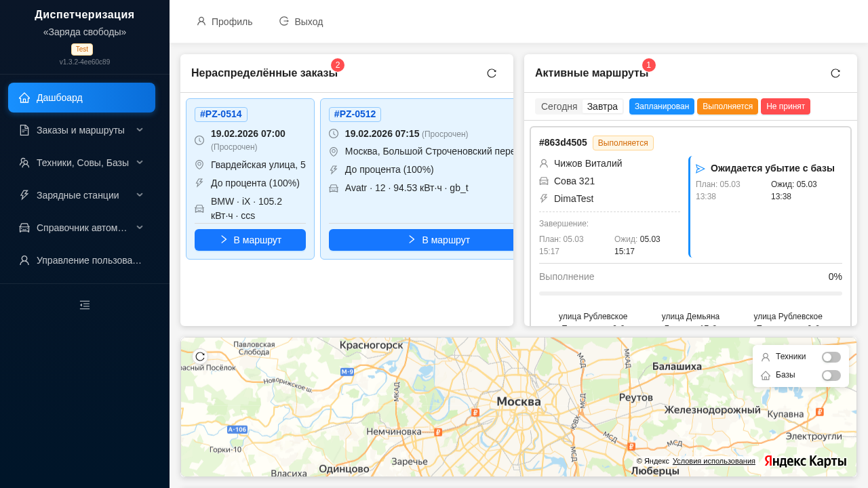868x488 pixels.
Task: Open Yandex terms of use link
Action: pos(713,461)
